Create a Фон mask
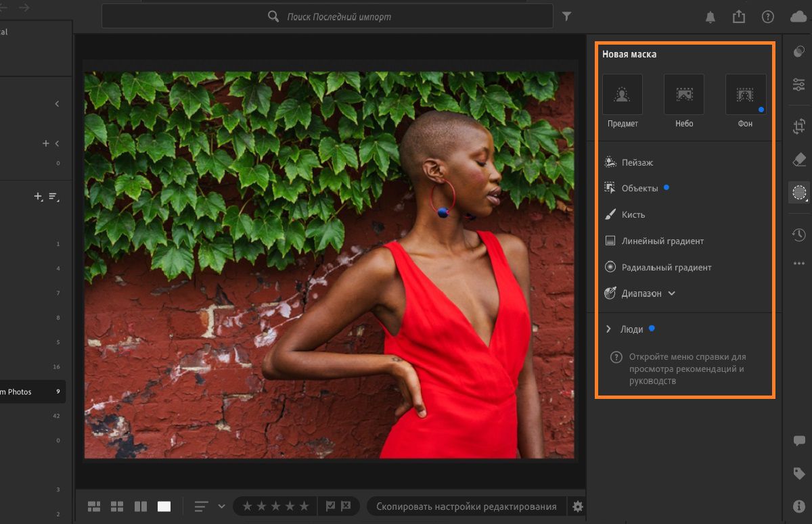Screen dimensions: 812x524 744,94
